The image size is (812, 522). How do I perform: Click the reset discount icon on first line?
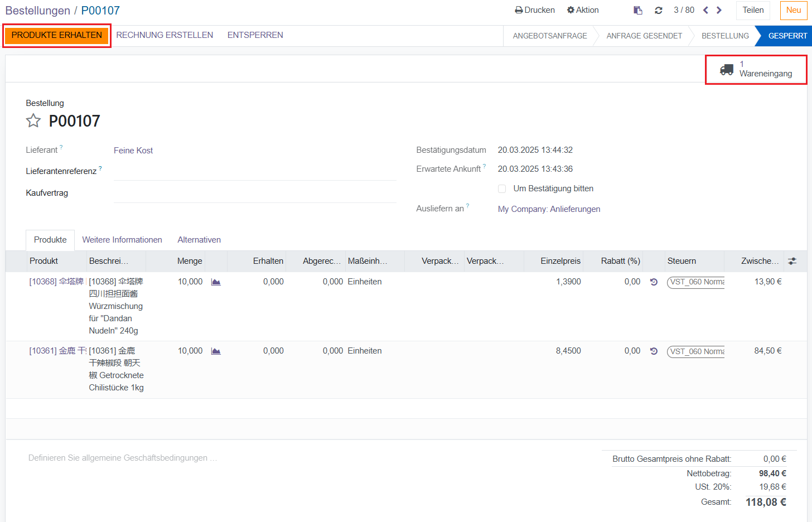[x=654, y=282]
